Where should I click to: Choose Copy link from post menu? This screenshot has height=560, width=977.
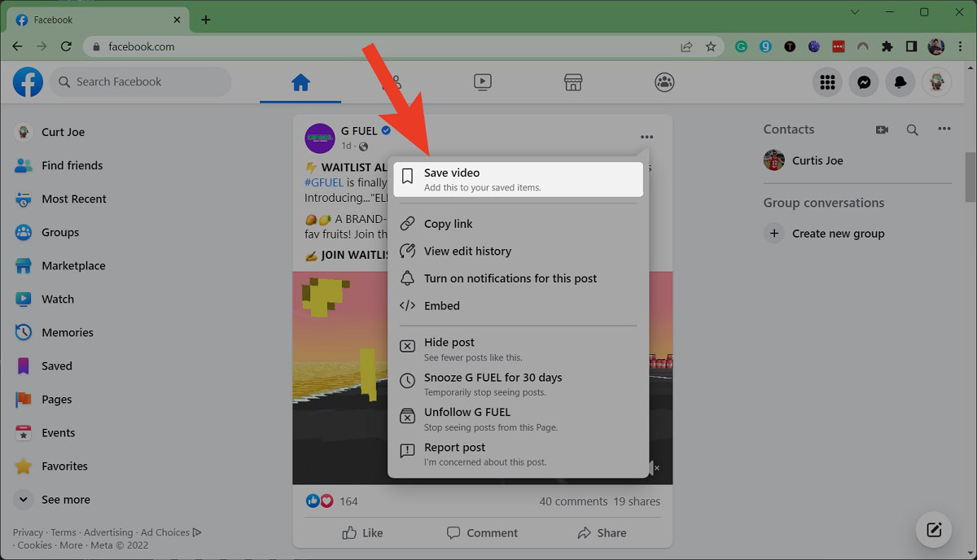[x=448, y=224]
